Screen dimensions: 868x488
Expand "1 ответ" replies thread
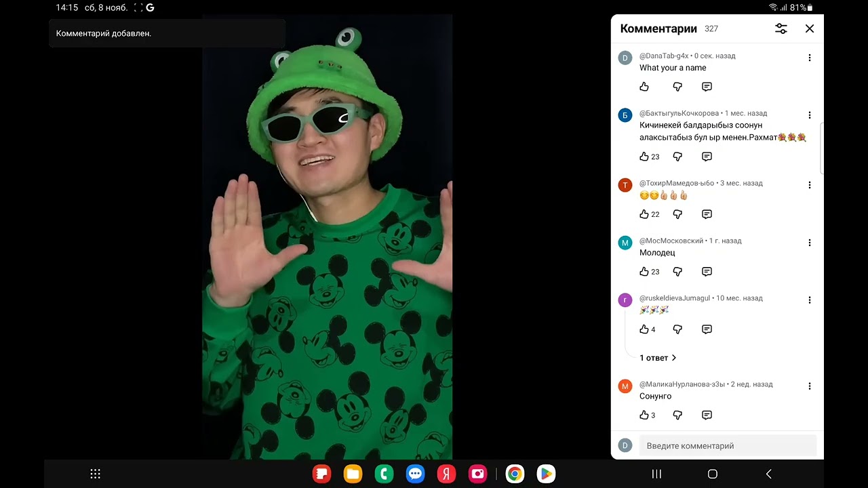[x=658, y=358]
